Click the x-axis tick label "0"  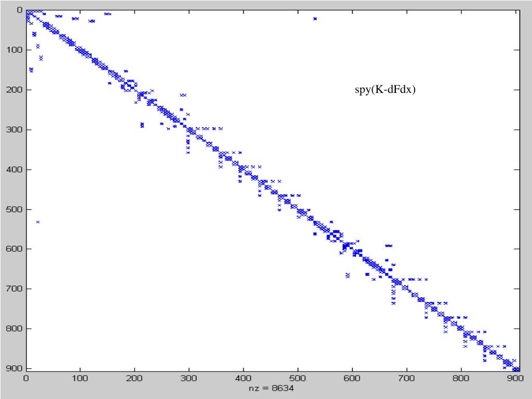[x=26, y=378]
